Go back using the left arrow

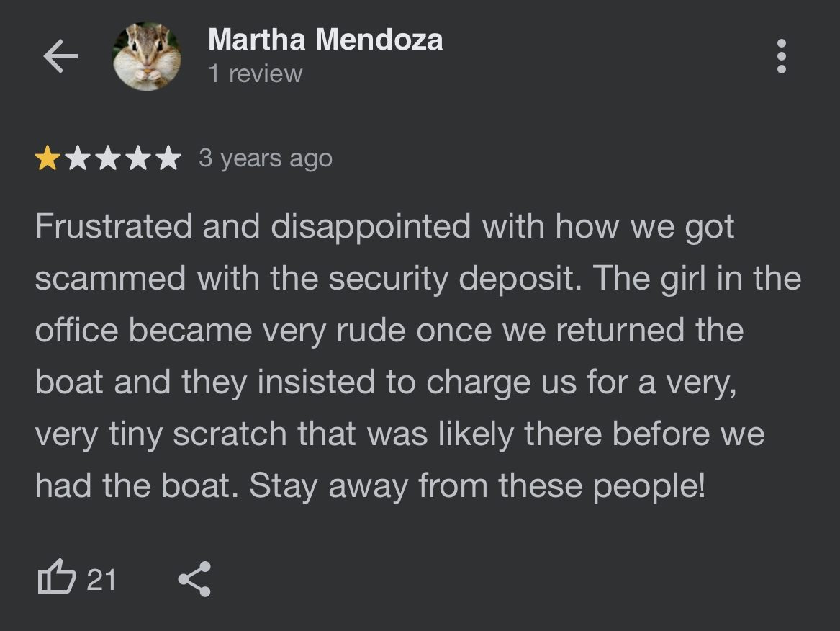click(60, 56)
